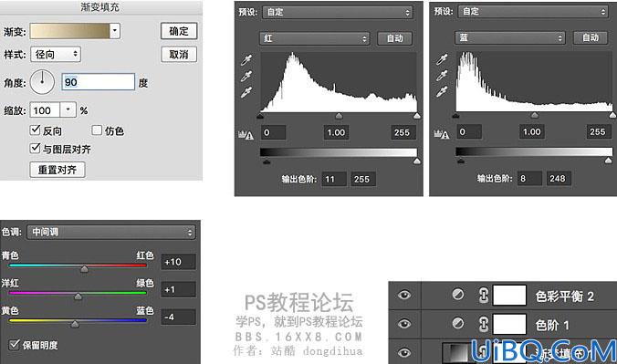Click 自动 button in blue Levels panel
This screenshot has height=364, width=617.
591,37
